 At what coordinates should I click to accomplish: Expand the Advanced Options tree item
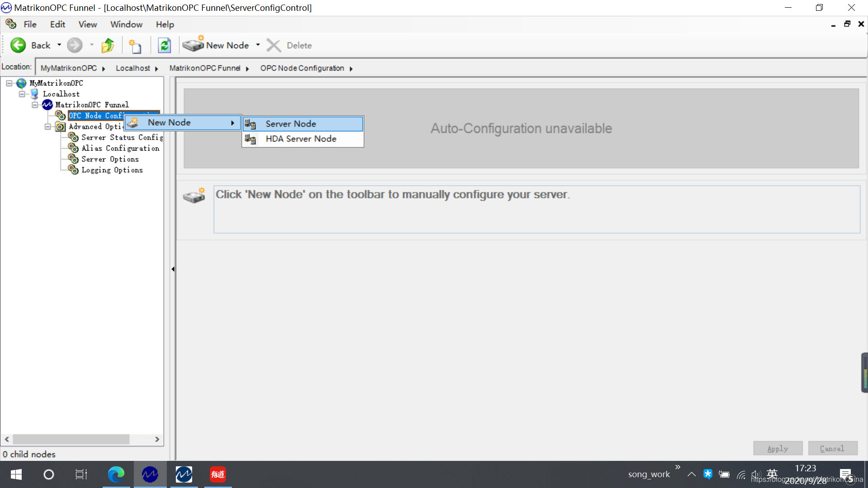pos(47,126)
